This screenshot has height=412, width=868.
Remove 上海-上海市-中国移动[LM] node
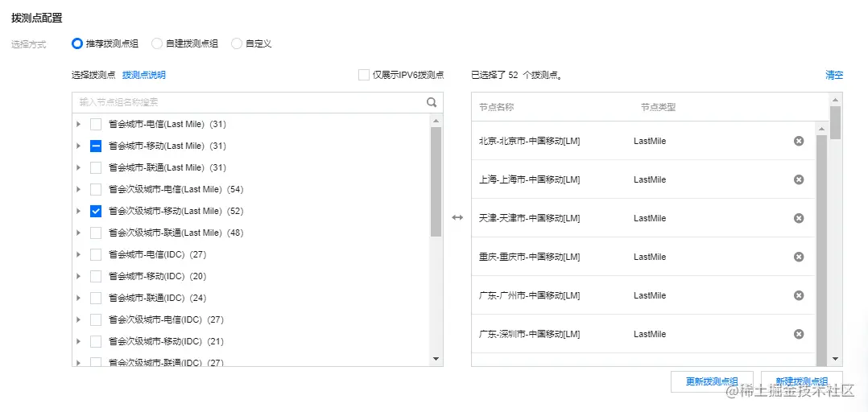pyautogui.click(x=799, y=179)
